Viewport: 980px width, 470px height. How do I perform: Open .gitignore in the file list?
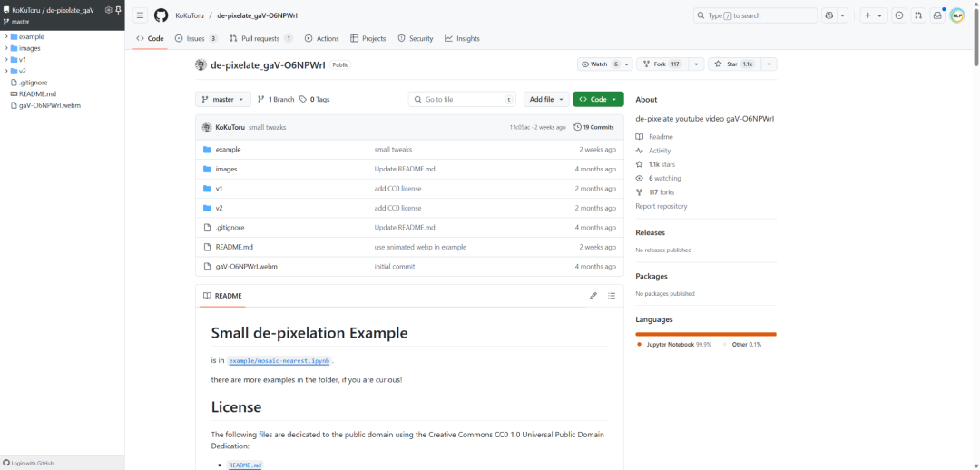coord(228,228)
